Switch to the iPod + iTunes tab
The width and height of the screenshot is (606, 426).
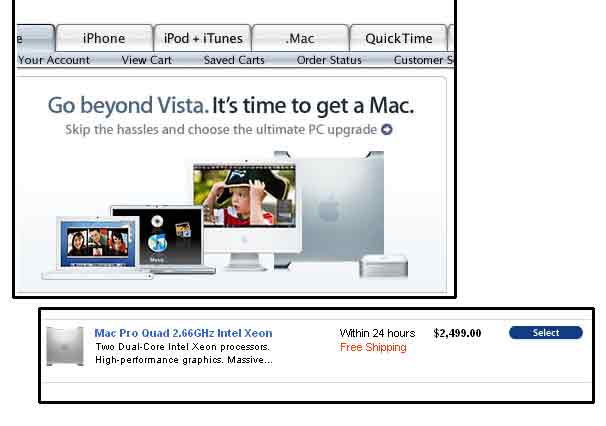click(203, 38)
